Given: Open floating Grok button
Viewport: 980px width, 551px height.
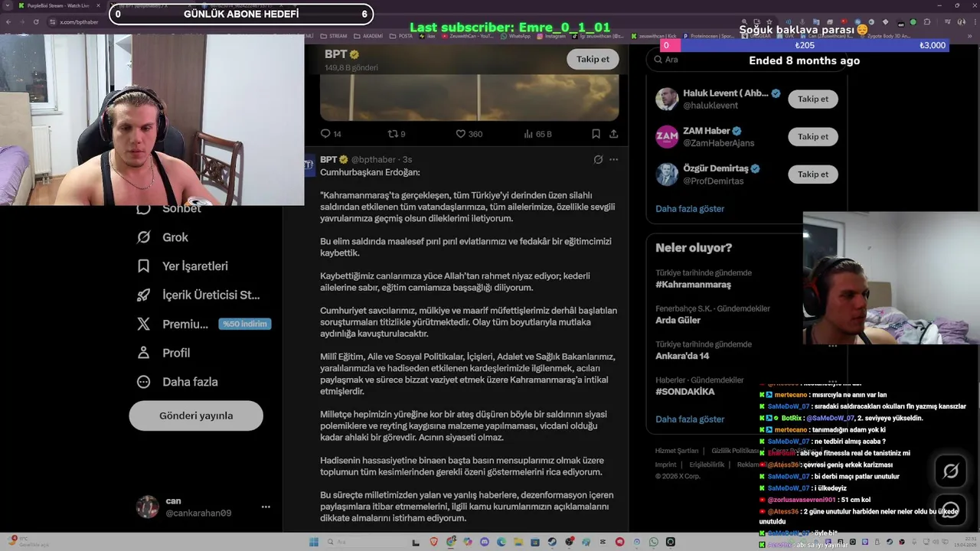Looking at the screenshot, I should (x=950, y=471).
